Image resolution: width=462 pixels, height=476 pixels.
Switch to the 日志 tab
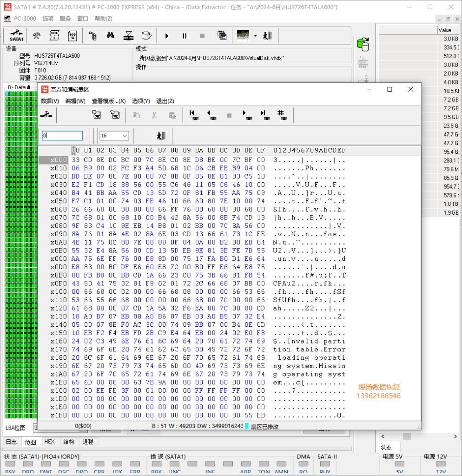12,442
